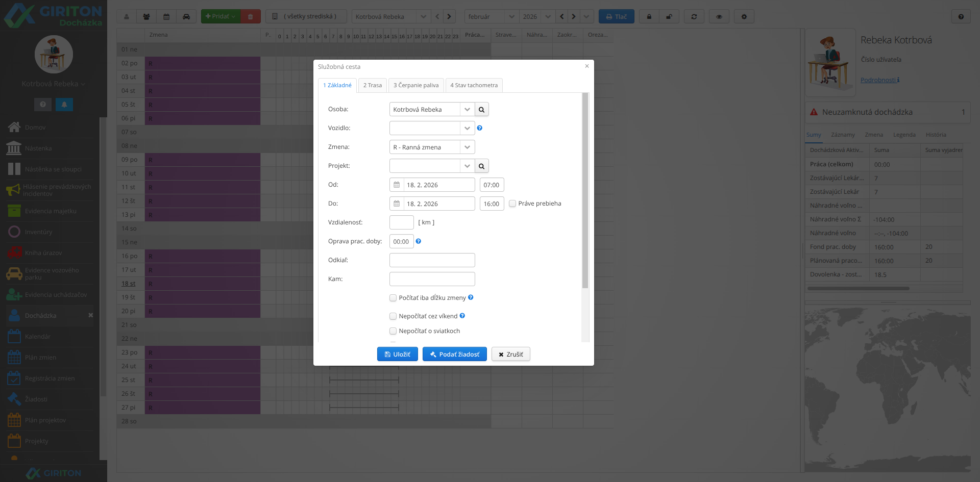Expand the Osoba dropdown arrow
980x482 pixels.
467,110
